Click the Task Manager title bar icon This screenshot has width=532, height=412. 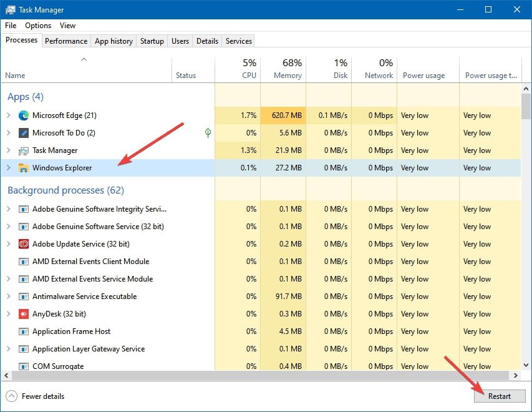point(10,9)
